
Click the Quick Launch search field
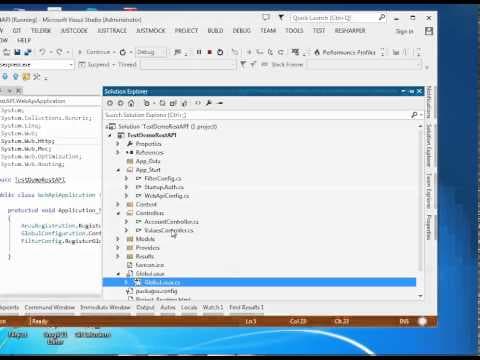tap(334, 18)
